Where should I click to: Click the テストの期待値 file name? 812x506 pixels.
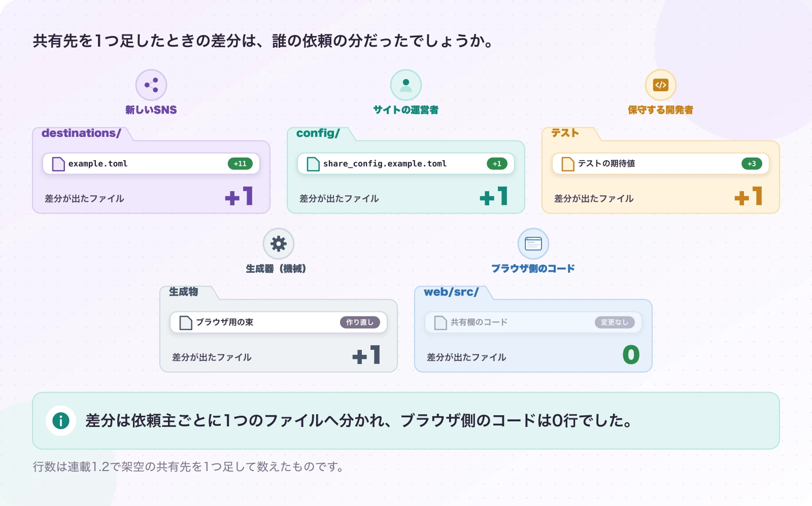click(x=606, y=164)
